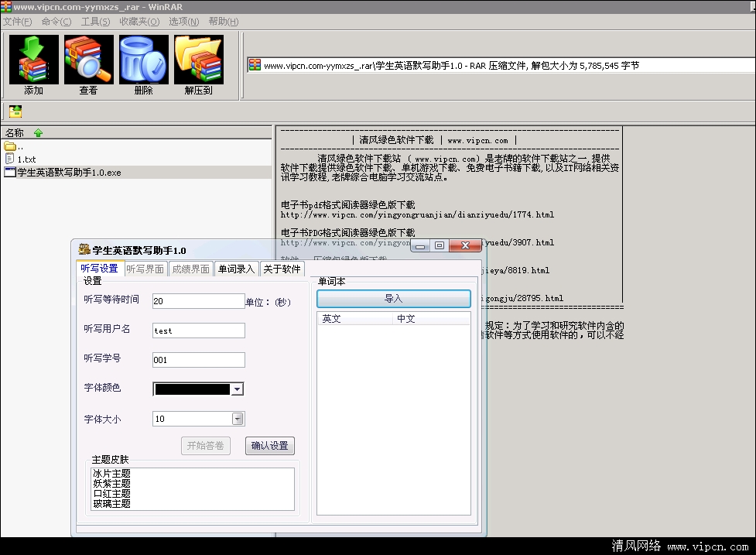Minimize the 学生英语默写助手 dialog

[x=420, y=246]
